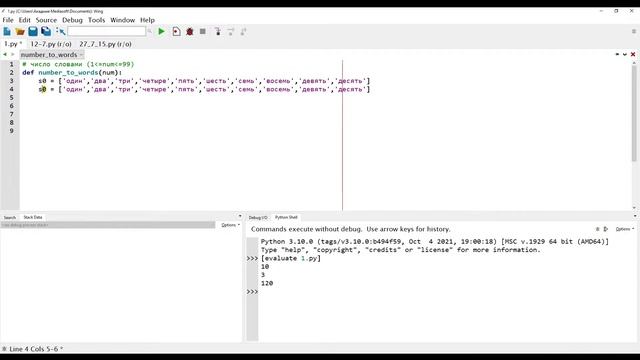Select the Stack Data tab
640x360 pixels.
point(33,217)
